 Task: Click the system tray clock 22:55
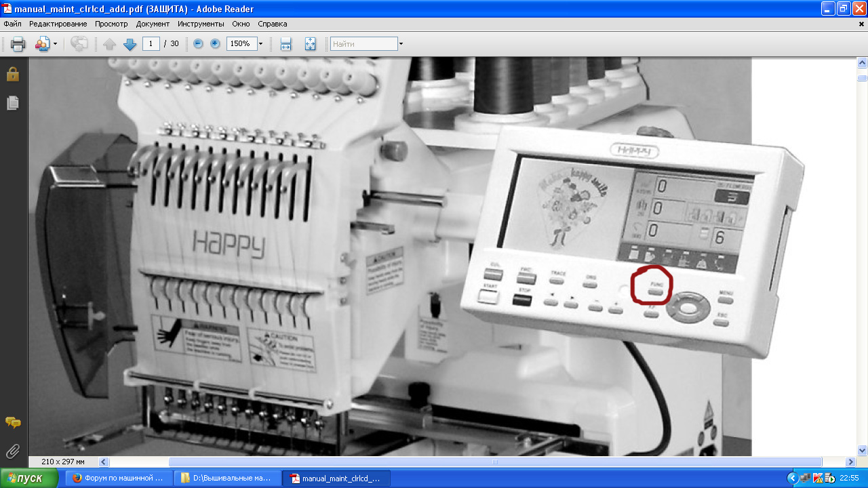[x=849, y=479]
